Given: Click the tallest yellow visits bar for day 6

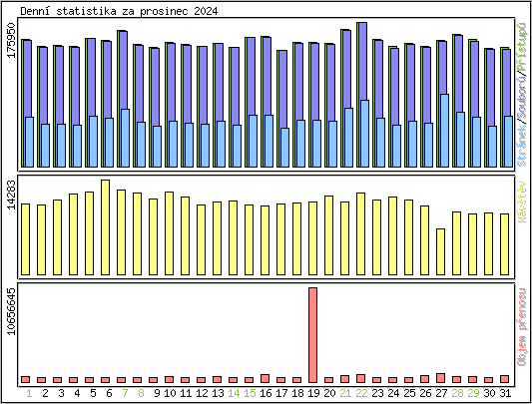Looking at the screenshot, I should pyautogui.click(x=105, y=227).
